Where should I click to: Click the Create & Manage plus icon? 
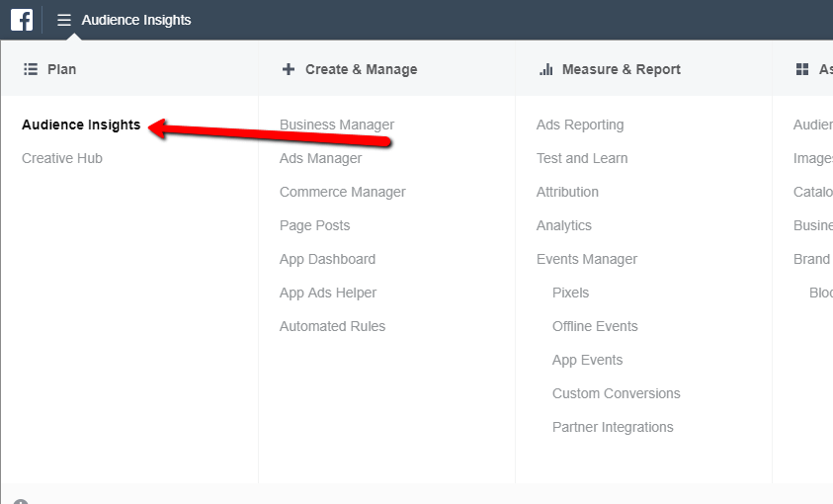coord(289,69)
